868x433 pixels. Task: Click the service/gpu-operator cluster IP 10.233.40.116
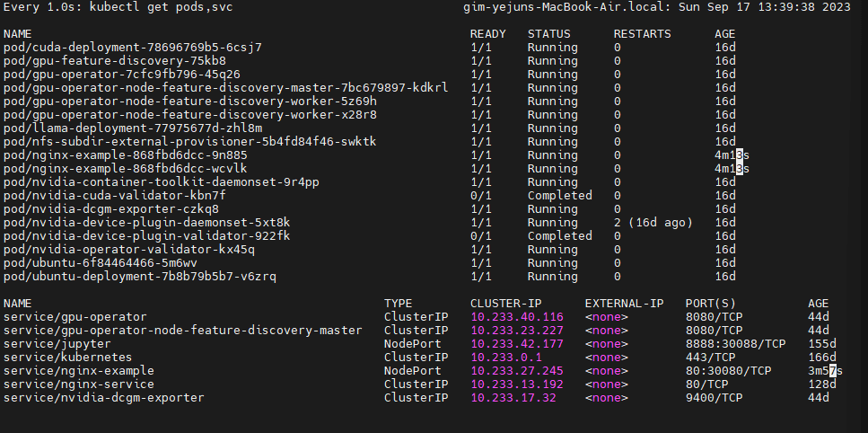coord(517,317)
